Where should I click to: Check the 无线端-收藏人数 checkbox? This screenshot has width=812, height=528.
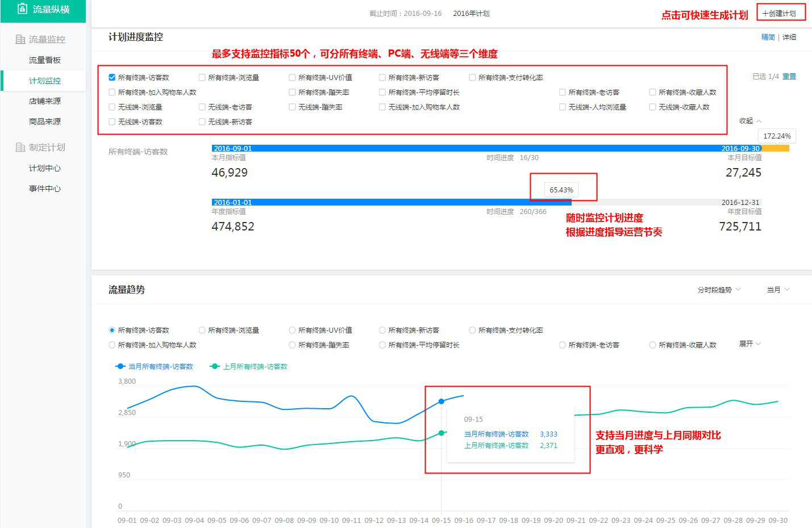tap(653, 107)
